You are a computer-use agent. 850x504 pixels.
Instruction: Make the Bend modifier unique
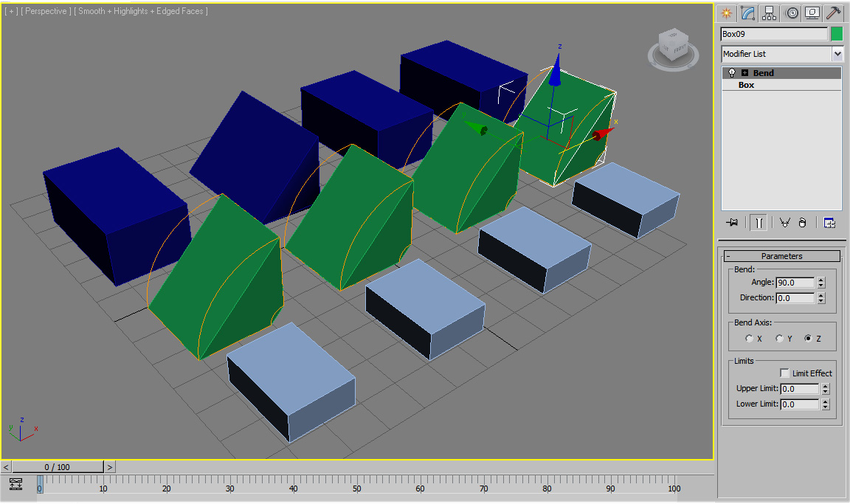point(784,222)
